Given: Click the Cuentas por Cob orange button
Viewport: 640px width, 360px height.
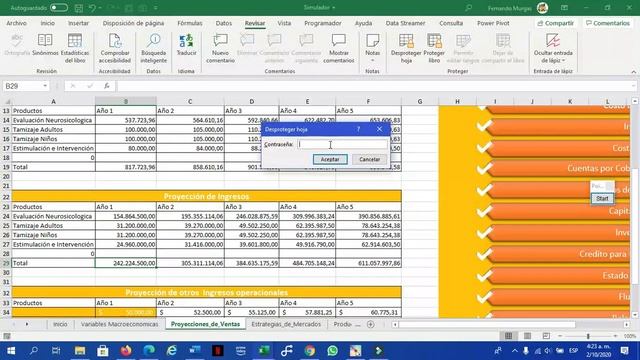Looking at the screenshot, I should [x=559, y=168].
